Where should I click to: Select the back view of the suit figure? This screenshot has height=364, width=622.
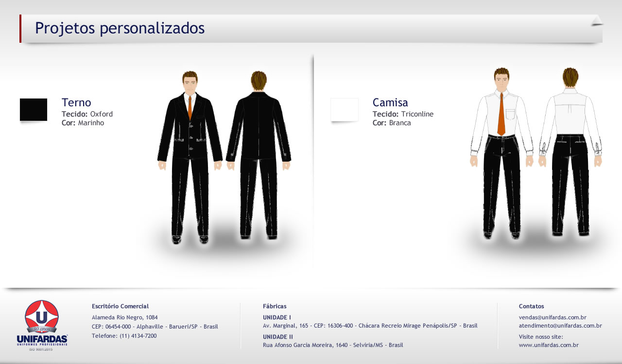pyautogui.click(x=259, y=155)
